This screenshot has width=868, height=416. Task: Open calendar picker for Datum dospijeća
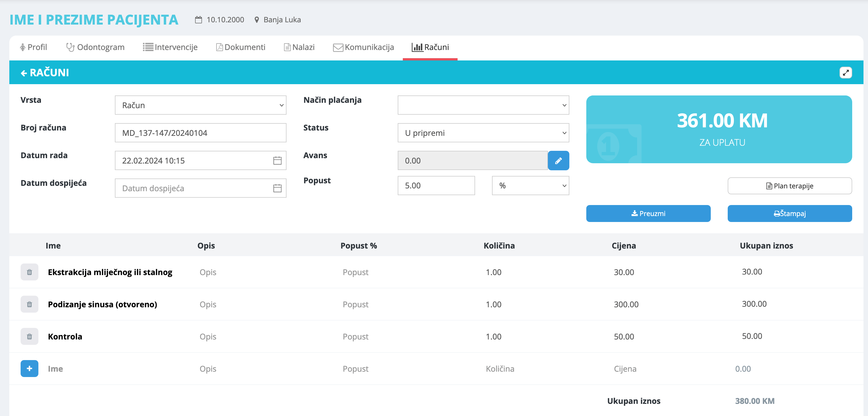(277, 188)
